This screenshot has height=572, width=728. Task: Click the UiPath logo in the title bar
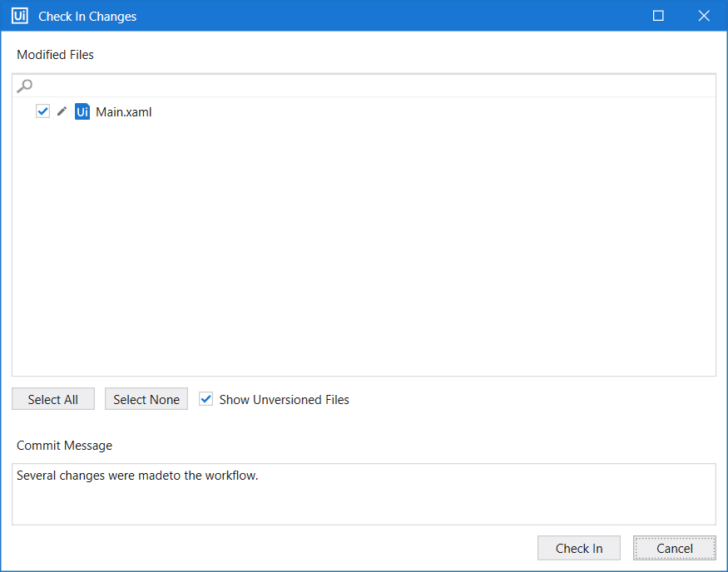18,15
